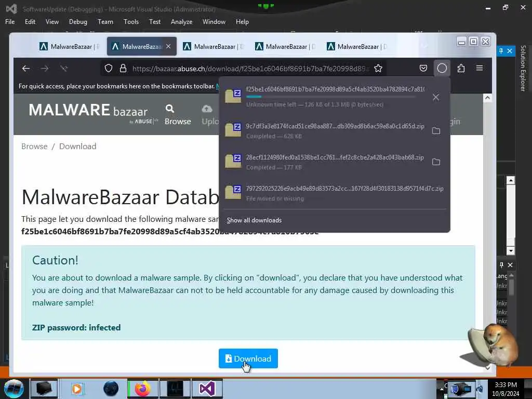Toggle pin on Visual Studio upper right panel

pyautogui.click(x=501, y=51)
